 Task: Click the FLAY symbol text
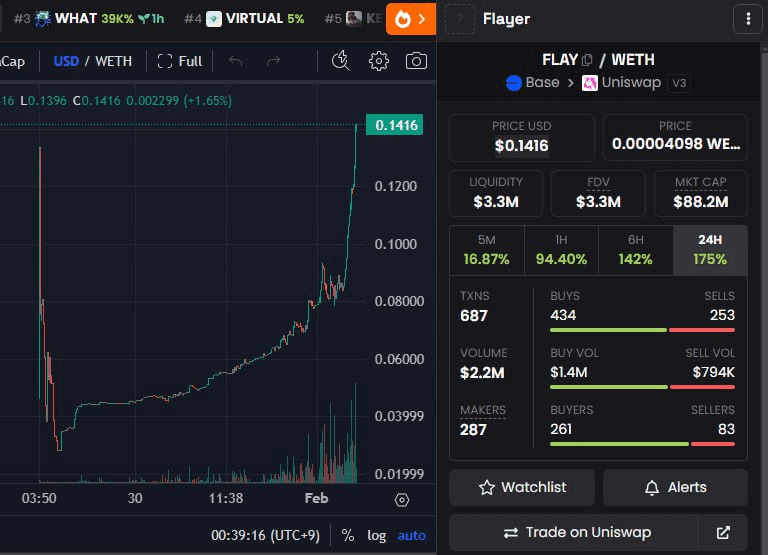pos(560,60)
